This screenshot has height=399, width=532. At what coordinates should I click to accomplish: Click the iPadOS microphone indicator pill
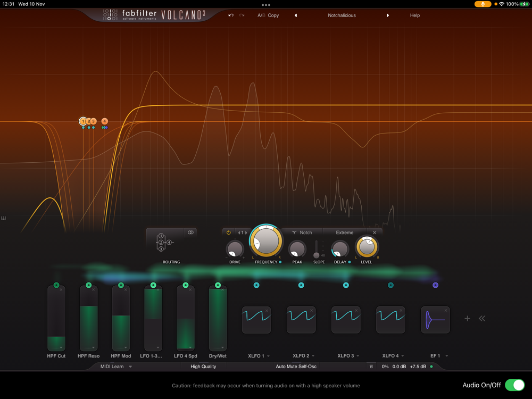(483, 4)
